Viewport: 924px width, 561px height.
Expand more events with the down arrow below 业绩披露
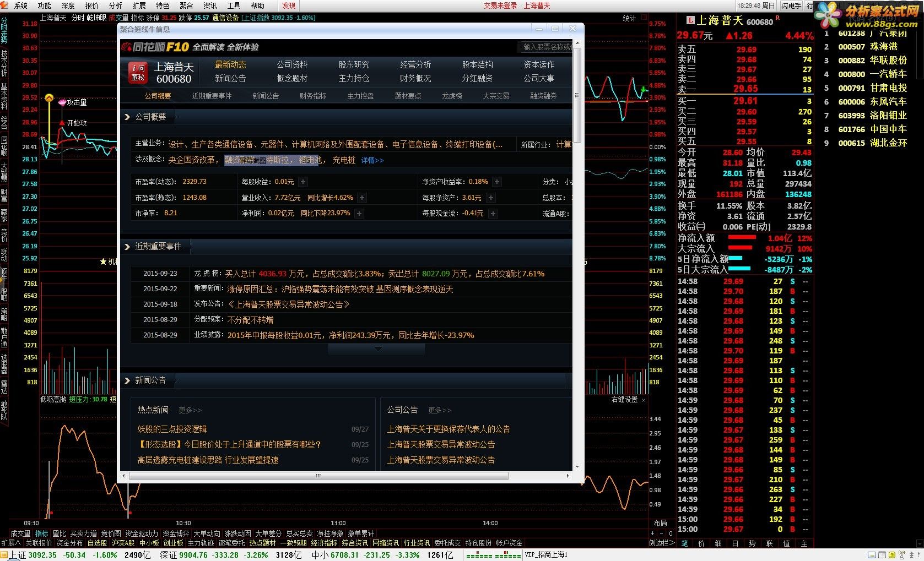click(377, 349)
